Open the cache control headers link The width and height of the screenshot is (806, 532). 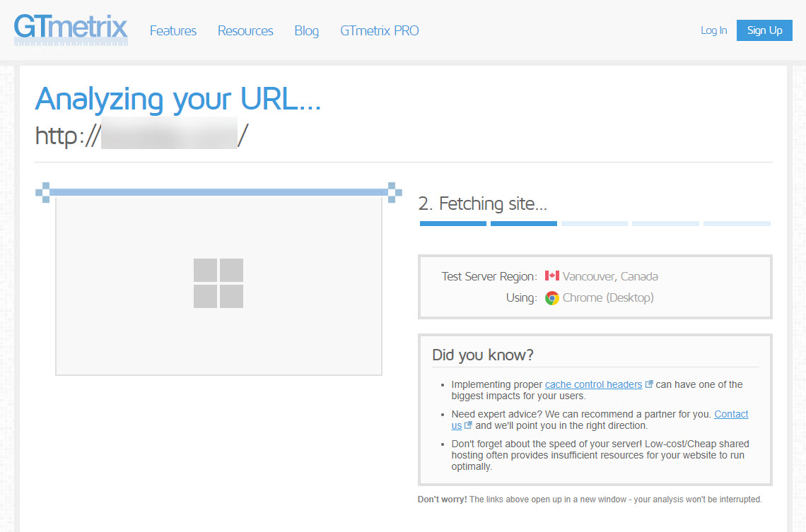(x=594, y=384)
